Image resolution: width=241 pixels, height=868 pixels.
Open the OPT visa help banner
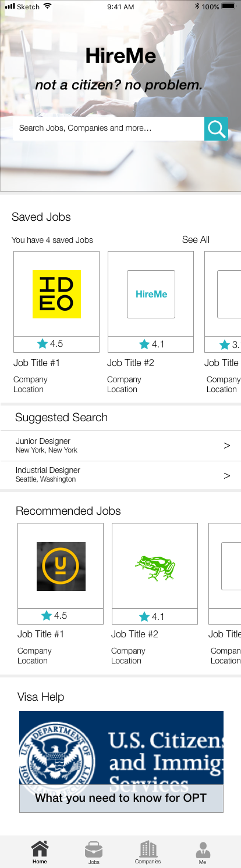[121, 762]
